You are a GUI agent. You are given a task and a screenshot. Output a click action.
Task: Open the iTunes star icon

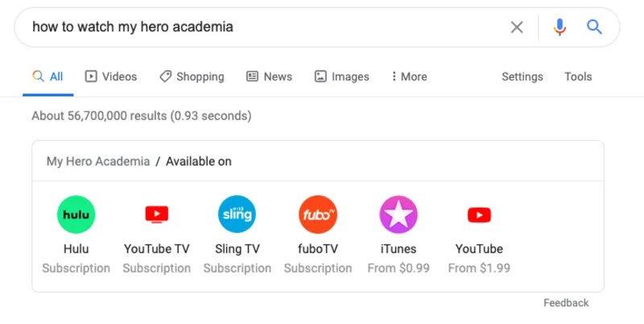[398, 215]
